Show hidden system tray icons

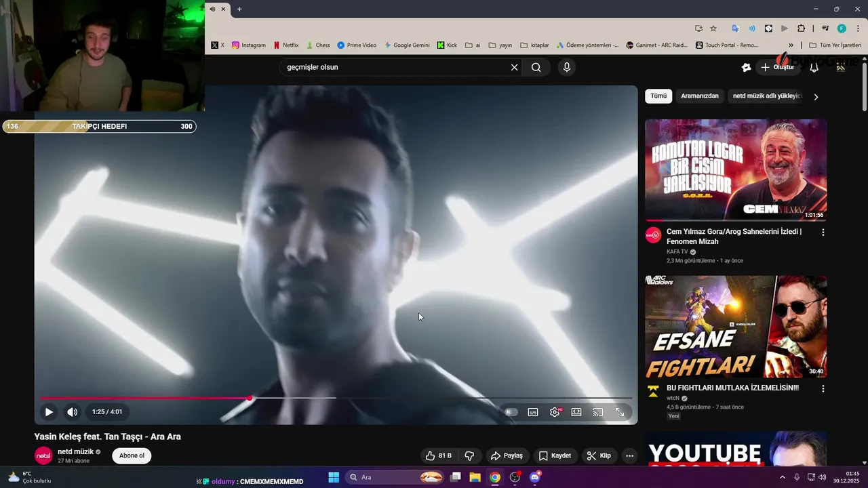click(782, 477)
